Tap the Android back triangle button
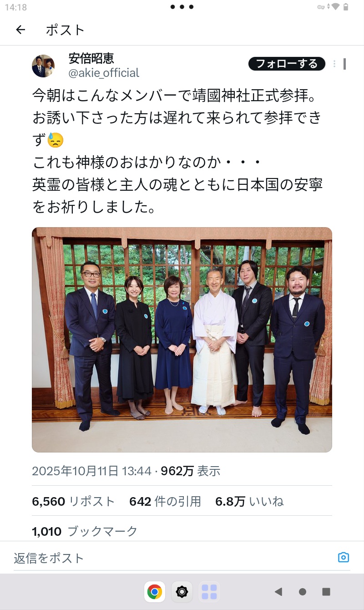The image size is (364, 610). (x=278, y=592)
